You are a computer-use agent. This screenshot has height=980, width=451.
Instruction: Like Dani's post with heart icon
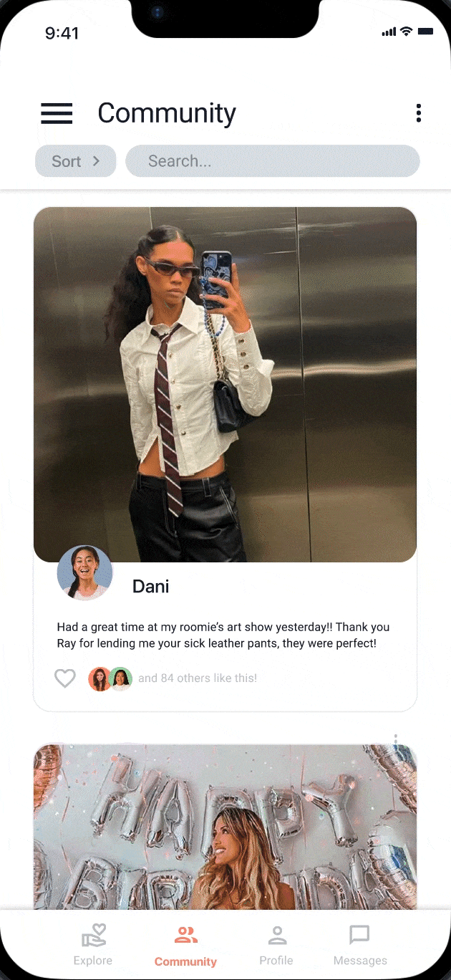click(65, 678)
